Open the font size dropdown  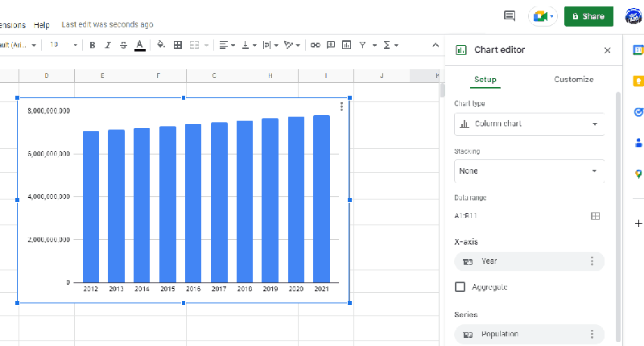pos(64,45)
